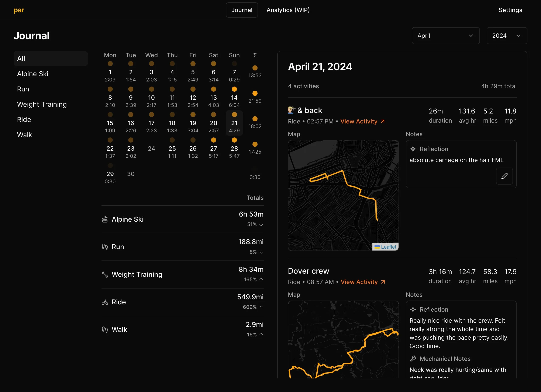Select the Journal tab
541x392 pixels.
242,10
